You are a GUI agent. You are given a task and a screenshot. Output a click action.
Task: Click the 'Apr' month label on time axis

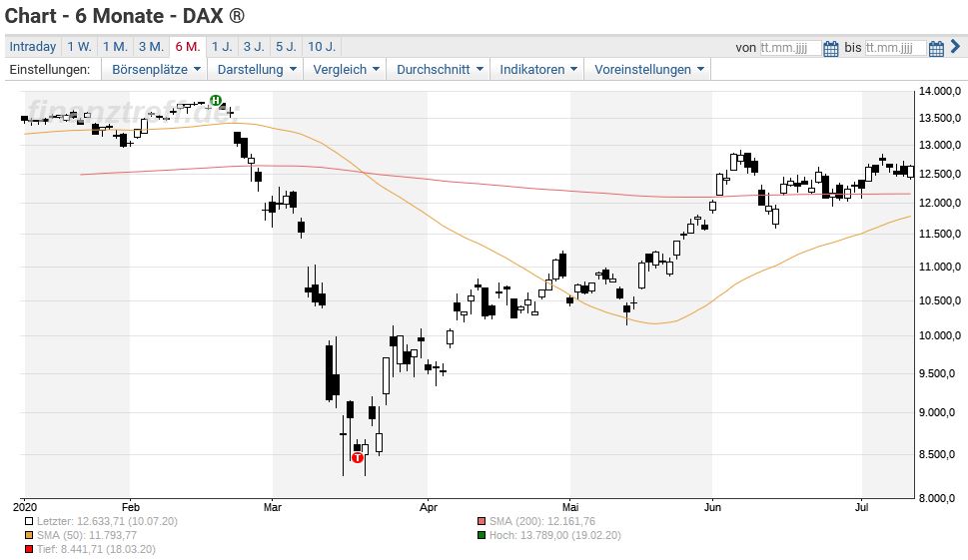(x=428, y=507)
